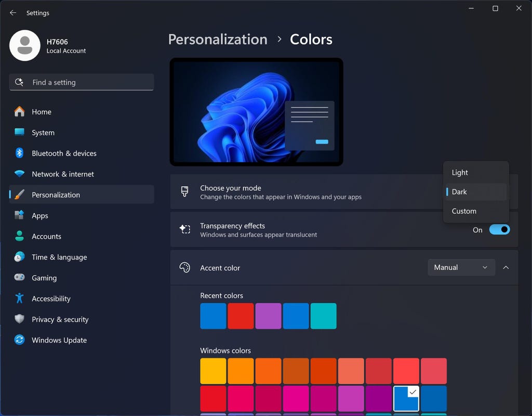Viewport: 532px width, 416px height.
Task: Click the Choose your mode brush icon
Action: (x=184, y=191)
